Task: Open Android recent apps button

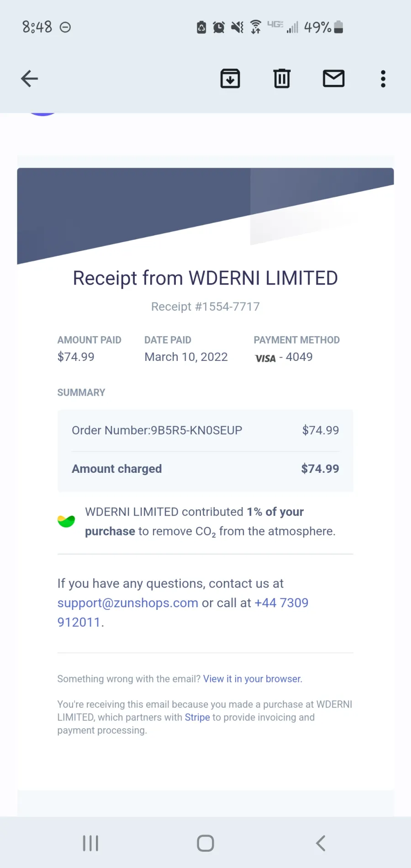Action: (x=90, y=843)
